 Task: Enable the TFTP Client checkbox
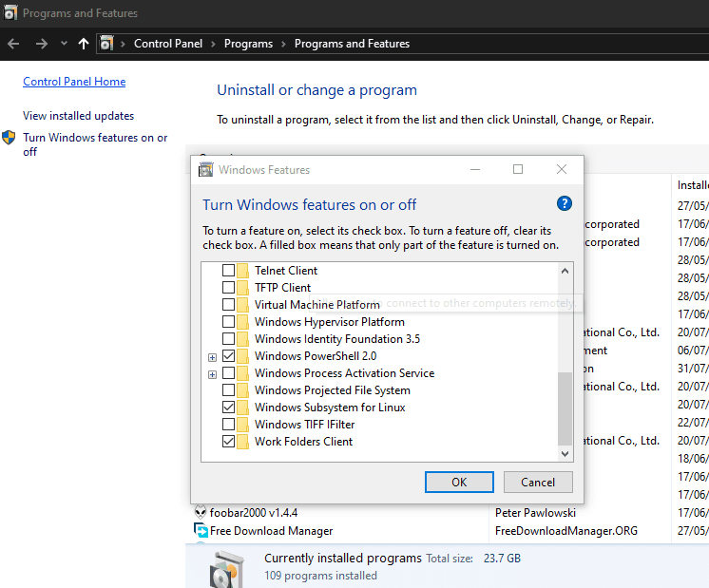pos(228,288)
